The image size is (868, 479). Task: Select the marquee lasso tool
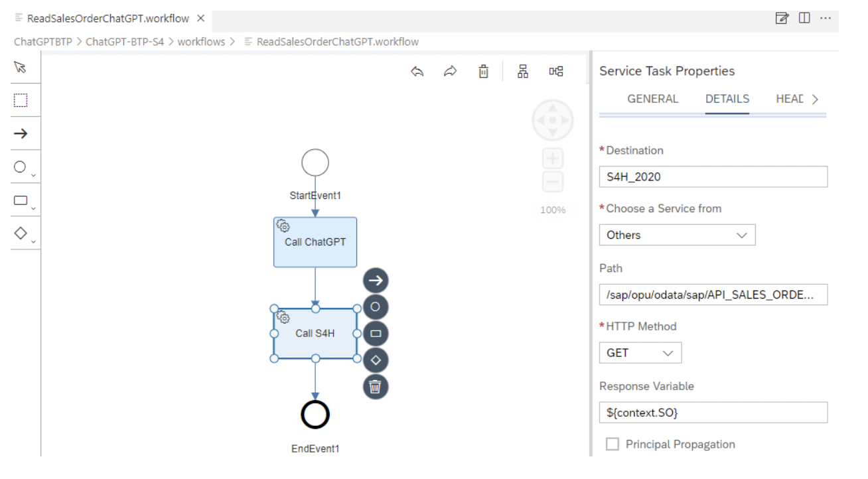(x=21, y=100)
